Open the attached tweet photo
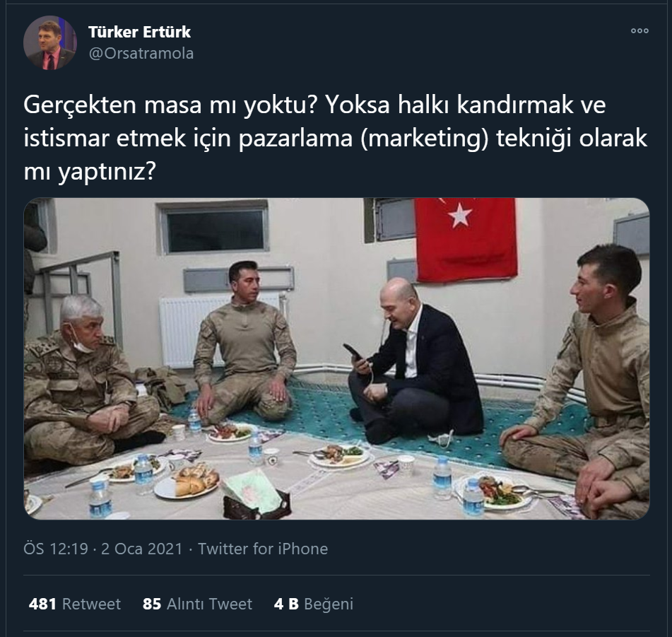 pos(336,358)
